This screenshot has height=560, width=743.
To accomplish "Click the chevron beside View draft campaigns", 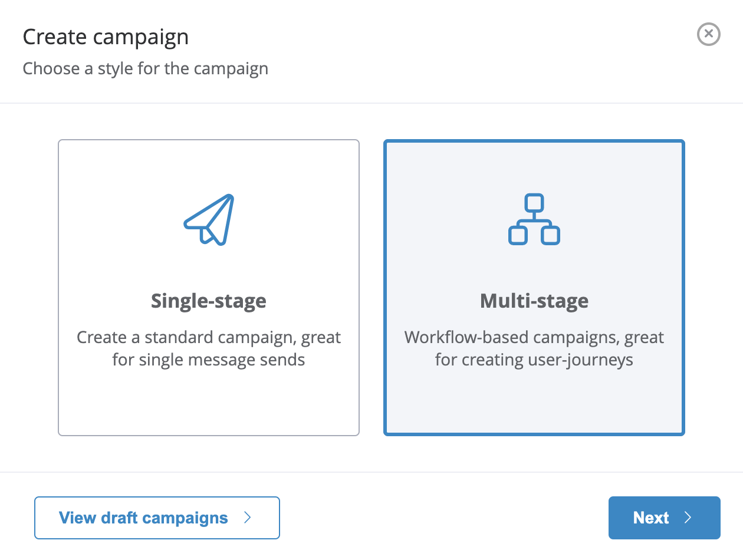I will pos(248,518).
